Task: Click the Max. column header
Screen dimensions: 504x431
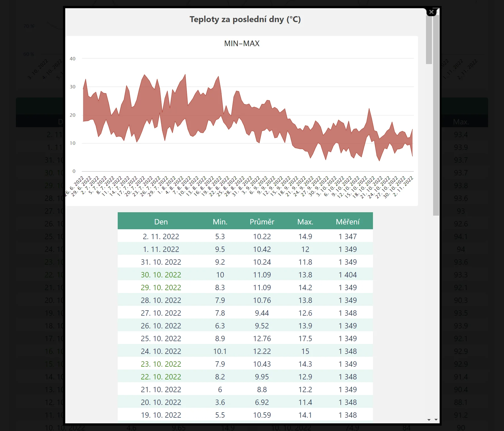Action: [x=305, y=222]
